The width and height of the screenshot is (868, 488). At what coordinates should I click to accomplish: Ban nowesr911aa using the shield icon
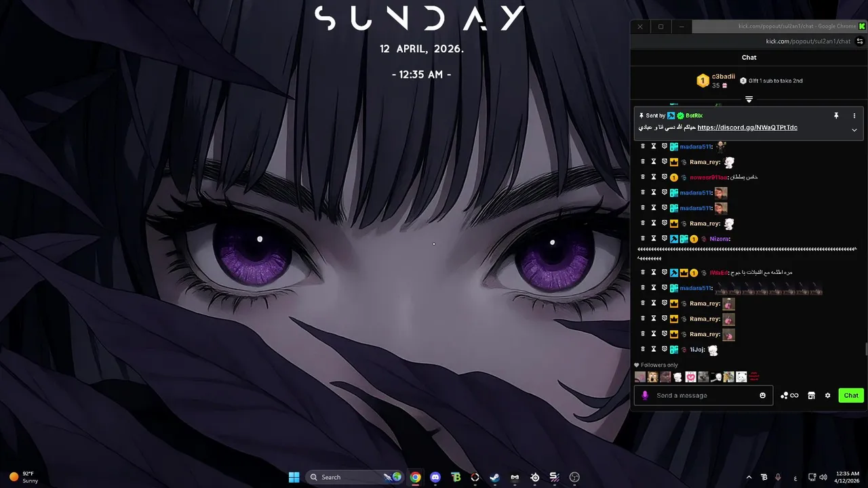[665, 177]
